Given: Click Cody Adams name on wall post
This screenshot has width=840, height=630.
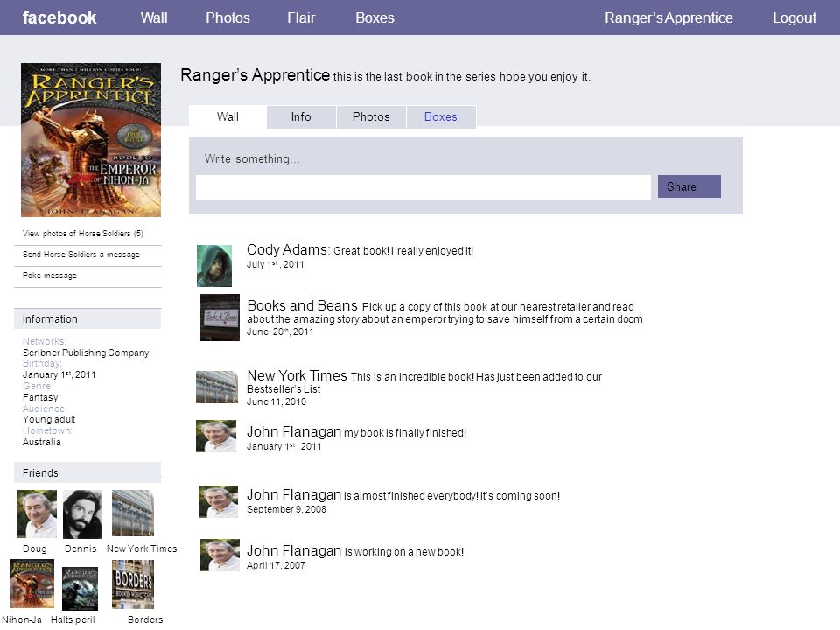Looking at the screenshot, I should point(288,249).
